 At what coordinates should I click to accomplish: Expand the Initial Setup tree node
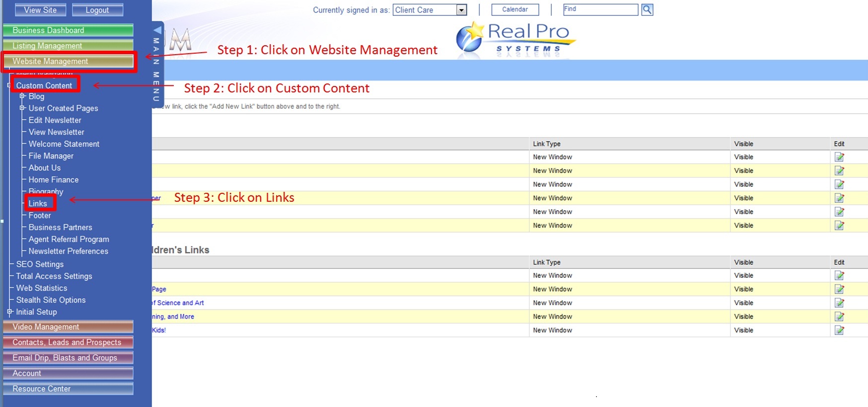click(x=9, y=312)
